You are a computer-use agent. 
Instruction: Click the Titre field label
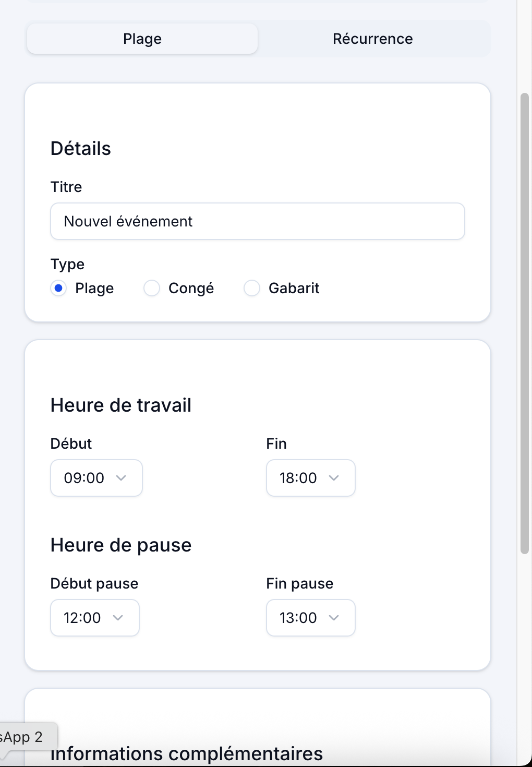point(66,187)
